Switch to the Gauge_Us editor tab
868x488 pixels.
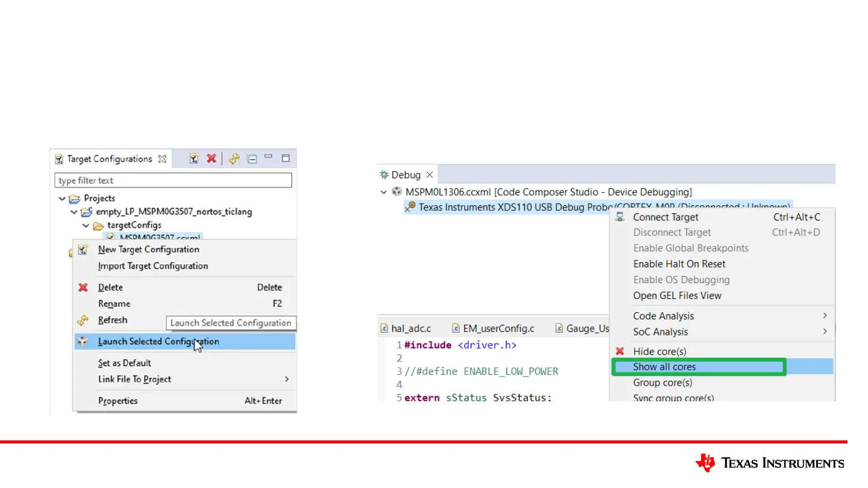click(x=581, y=328)
